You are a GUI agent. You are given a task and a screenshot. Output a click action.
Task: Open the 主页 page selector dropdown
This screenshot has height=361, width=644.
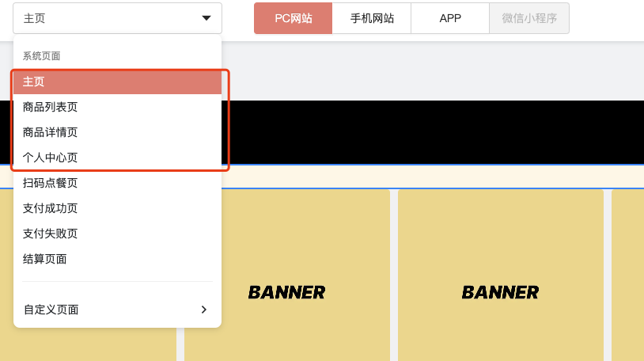(x=117, y=18)
